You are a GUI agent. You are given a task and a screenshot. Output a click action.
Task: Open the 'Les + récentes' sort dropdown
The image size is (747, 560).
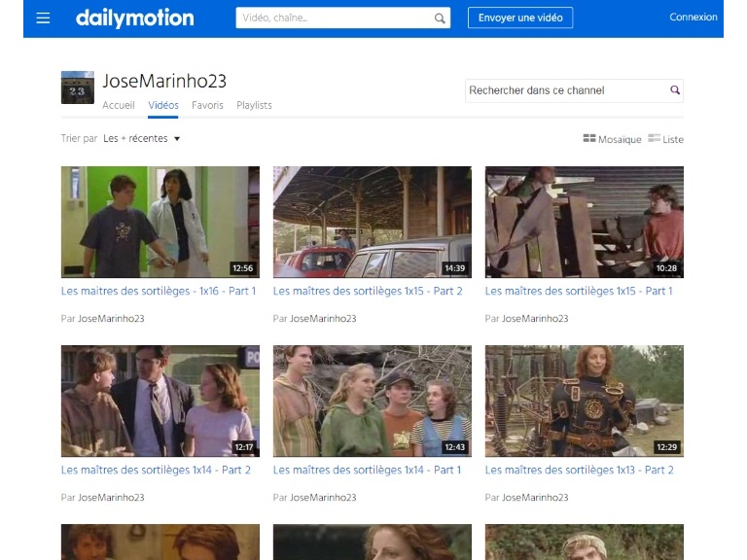pos(141,139)
